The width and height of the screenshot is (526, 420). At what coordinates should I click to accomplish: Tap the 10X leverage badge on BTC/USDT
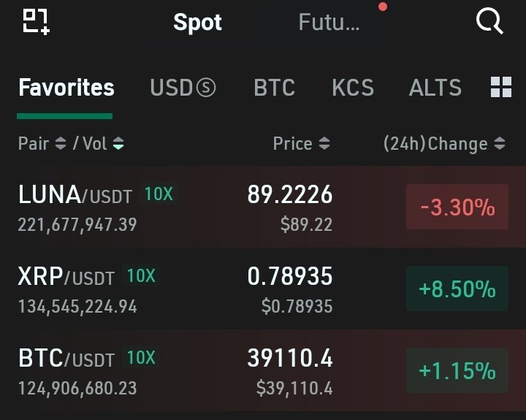(141, 357)
